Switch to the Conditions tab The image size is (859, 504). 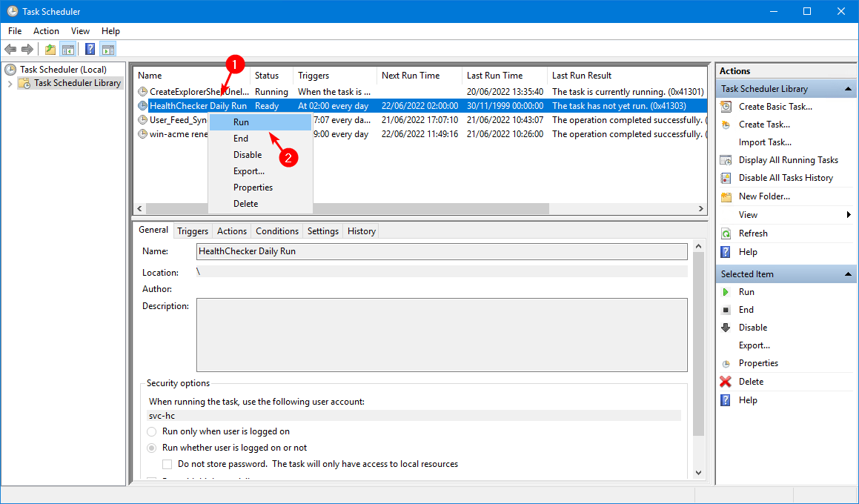tap(277, 231)
